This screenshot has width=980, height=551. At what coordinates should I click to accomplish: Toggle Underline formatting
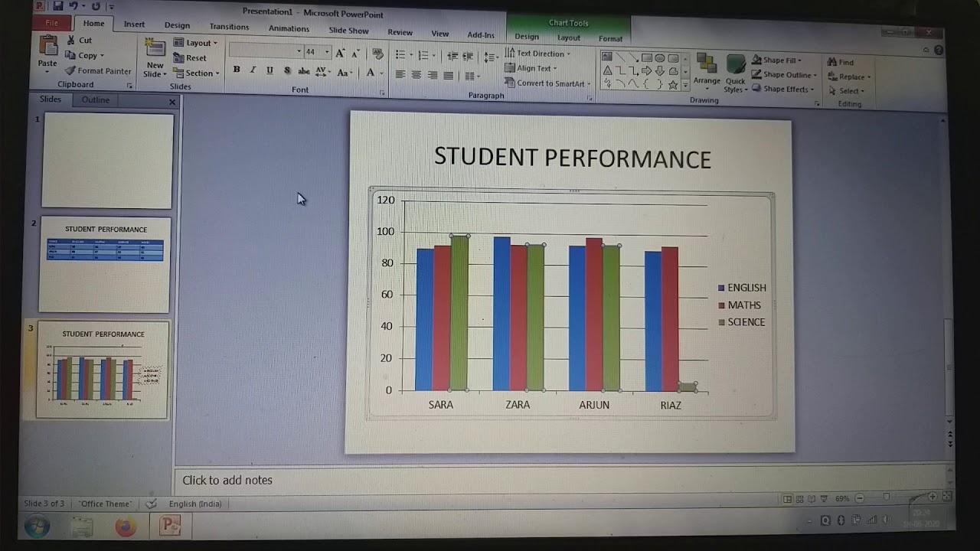[x=269, y=70]
